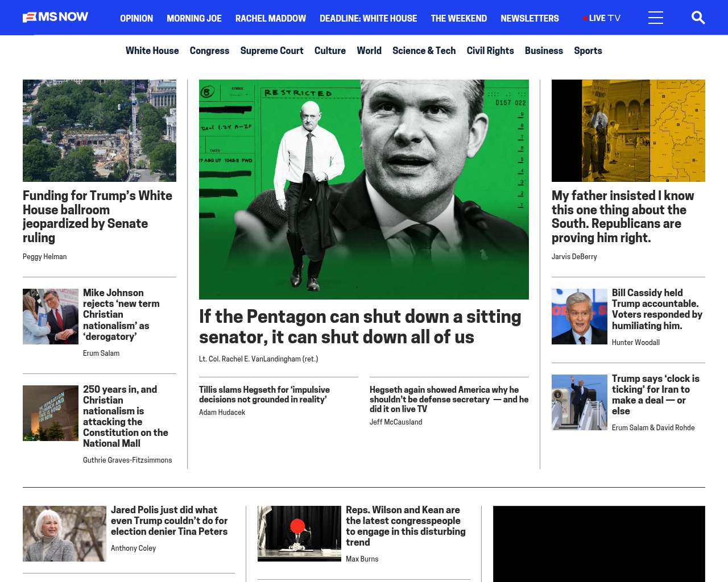Open the search magnifier icon

pos(698,18)
